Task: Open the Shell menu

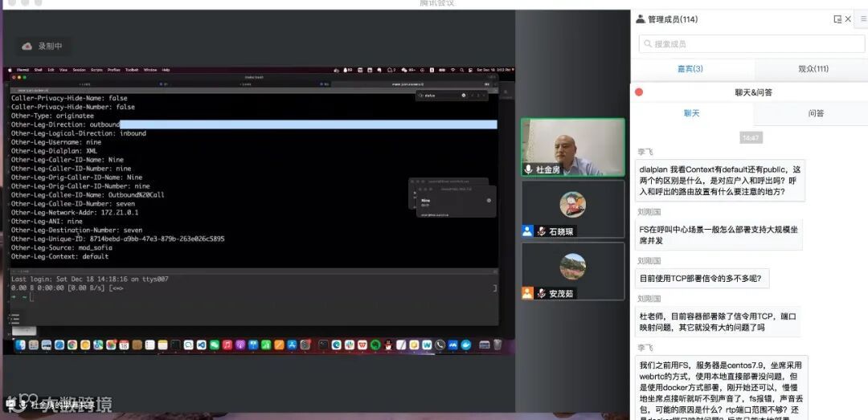Action: point(39,71)
